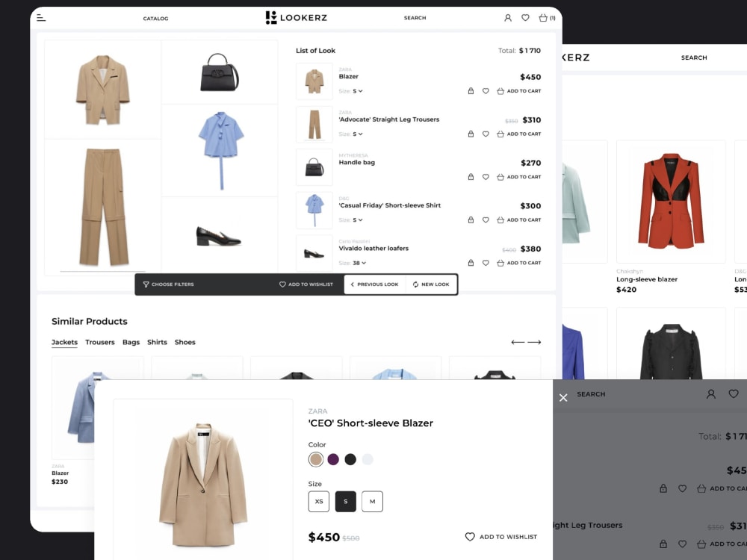This screenshot has height=560, width=747.
Task: Add CEO Short-sleeve Blazer to wishlist
Action: [x=501, y=537]
